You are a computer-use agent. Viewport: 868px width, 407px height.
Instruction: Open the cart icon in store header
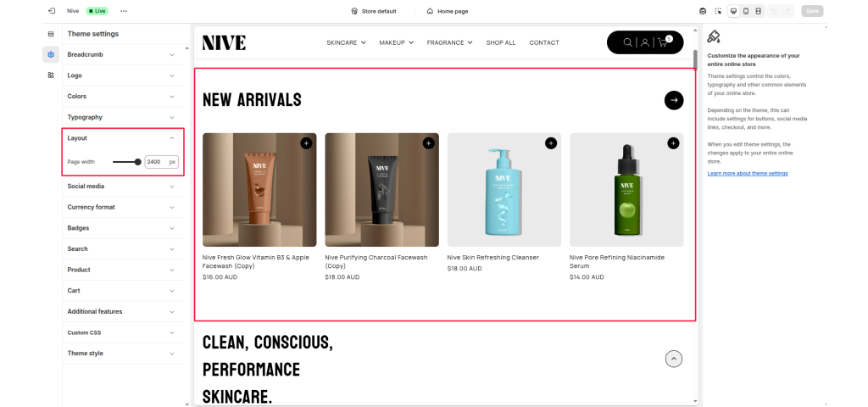click(663, 42)
